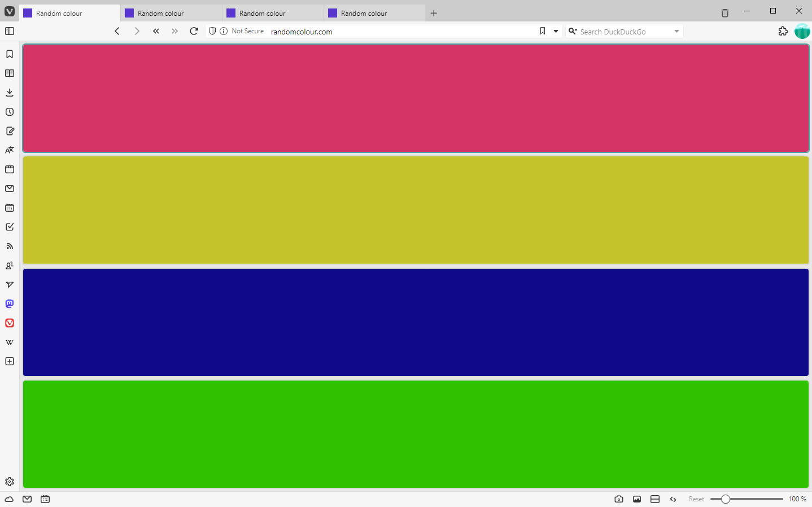Minimize the Vivaldi window
This screenshot has height=507, width=812.
[747, 11]
